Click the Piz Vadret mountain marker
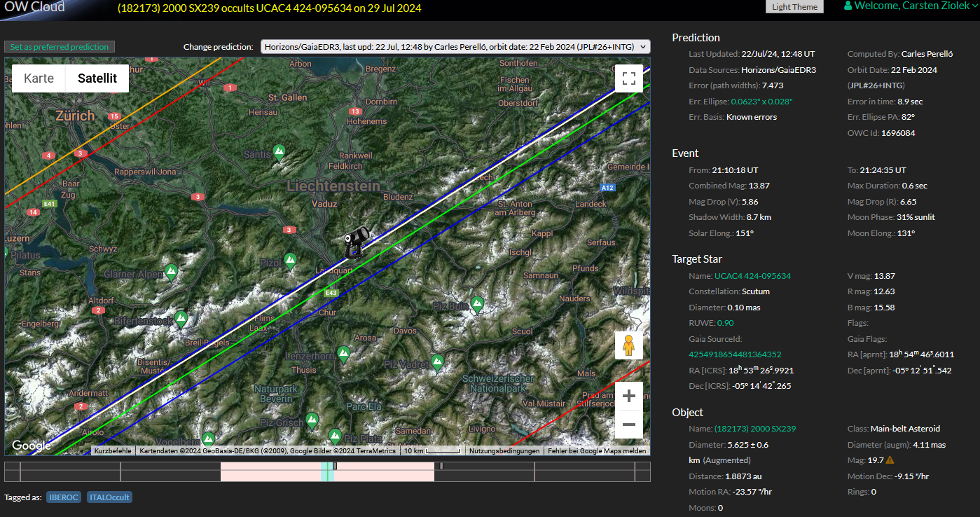The width and height of the screenshot is (980, 517). point(437,362)
